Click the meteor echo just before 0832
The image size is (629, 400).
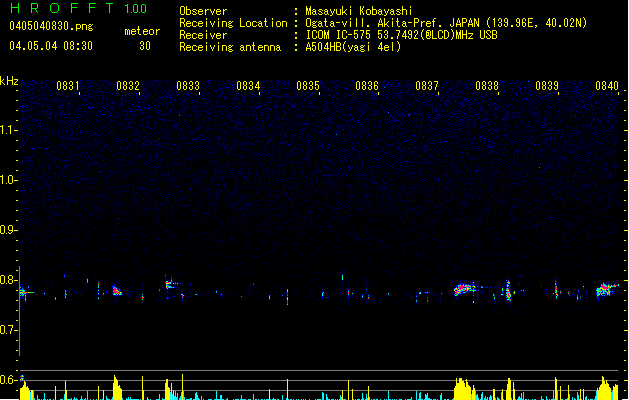pyautogui.click(x=117, y=290)
